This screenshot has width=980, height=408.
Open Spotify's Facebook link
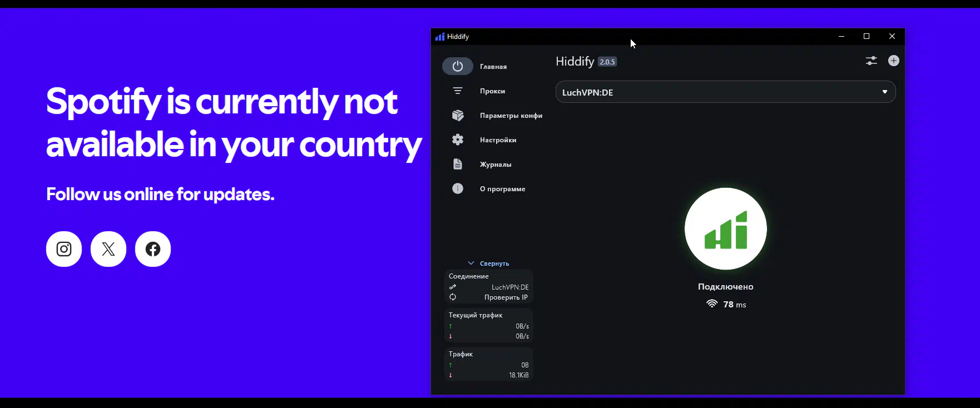153,249
